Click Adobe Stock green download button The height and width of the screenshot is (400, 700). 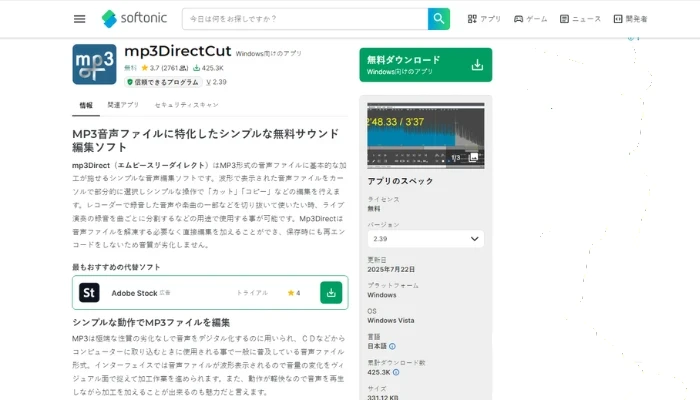pos(331,292)
